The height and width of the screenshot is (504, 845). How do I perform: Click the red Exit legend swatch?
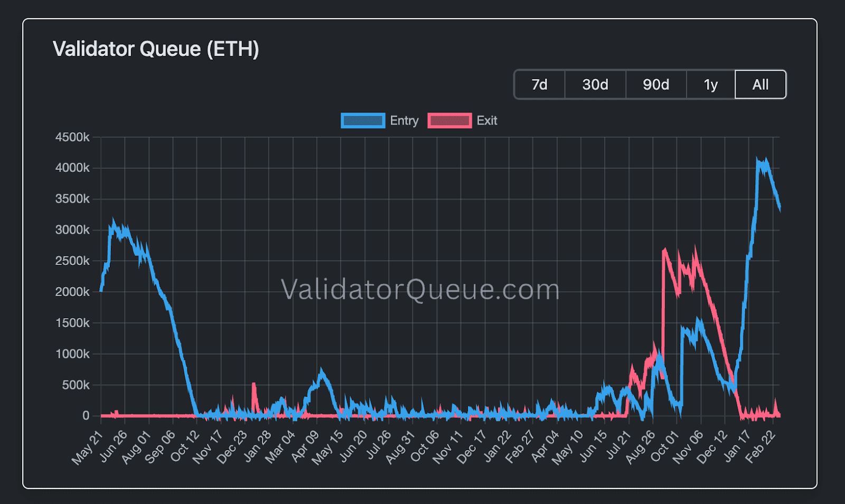pyautogui.click(x=449, y=121)
